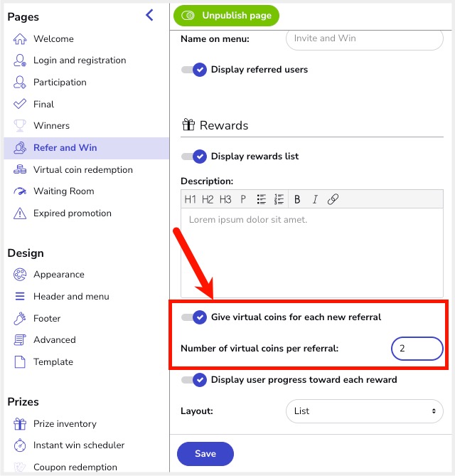Screen dimensions: 455x476
Task: Click the Expired promotion warning icon
Action: coord(20,213)
